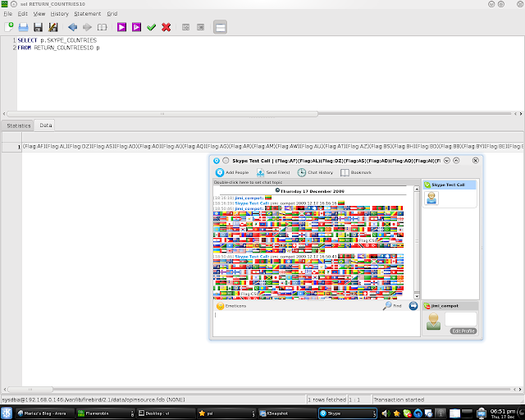Click the Skype chat scroll up arrow
The height and width of the screenshot is (420, 525).
click(417, 189)
